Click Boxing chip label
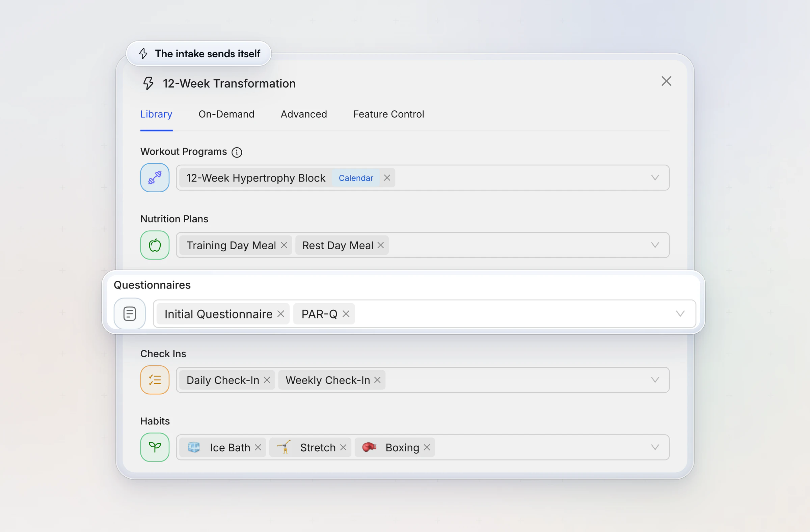 (x=402, y=447)
